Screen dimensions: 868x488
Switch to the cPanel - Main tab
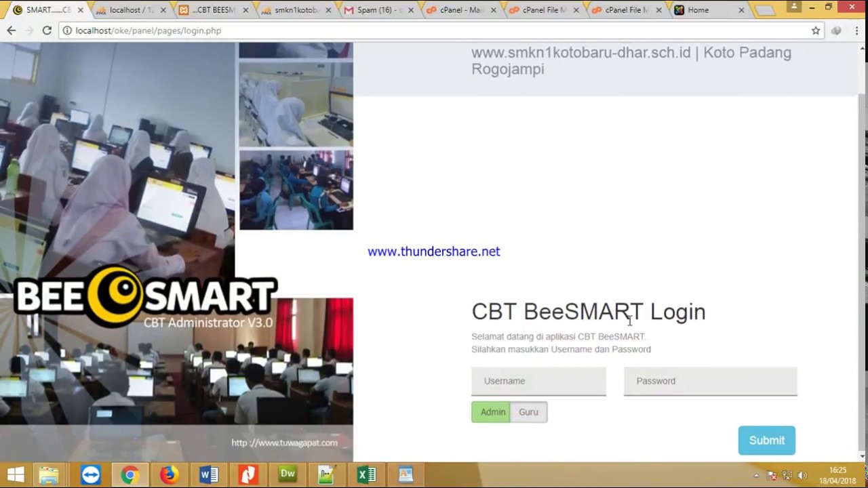[x=461, y=10]
